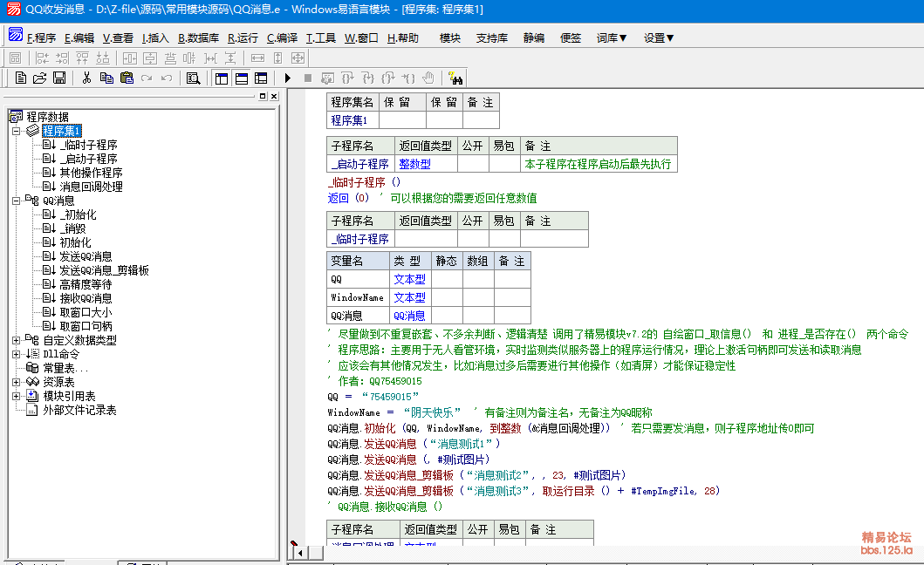Click the WindowName variable name cell

click(359, 297)
